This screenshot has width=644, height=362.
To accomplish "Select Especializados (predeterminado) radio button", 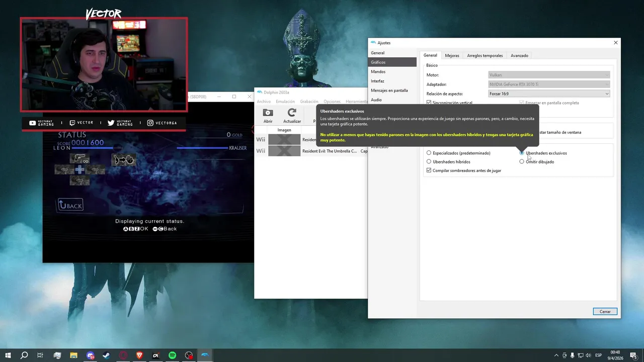I will (429, 153).
